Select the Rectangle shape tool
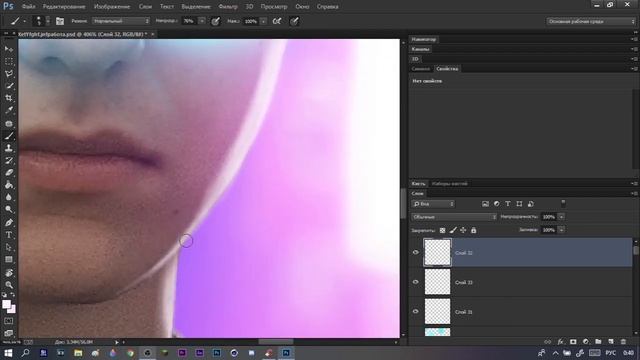This screenshot has height=360, width=640. click(x=9, y=260)
